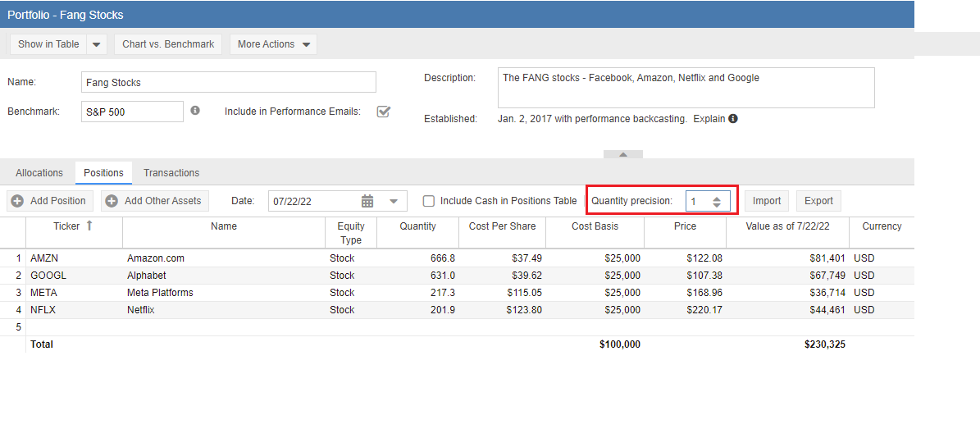Click the info icon next to Benchmark
This screenshot has width=980, height=447.
point(195,110)
